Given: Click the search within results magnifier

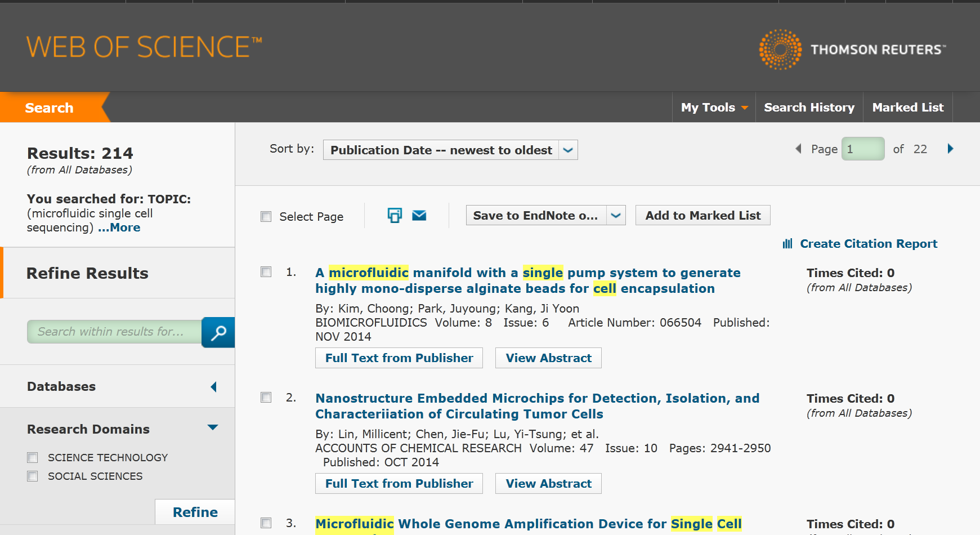Looking at the screenshot, I should pyautogui.click(x=218, y=332).
